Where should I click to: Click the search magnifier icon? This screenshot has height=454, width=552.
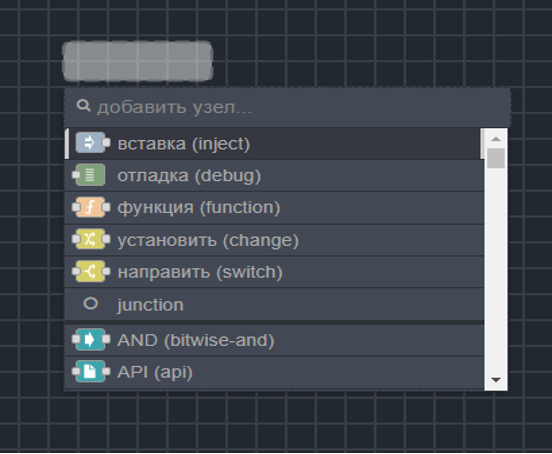(83, 106)
